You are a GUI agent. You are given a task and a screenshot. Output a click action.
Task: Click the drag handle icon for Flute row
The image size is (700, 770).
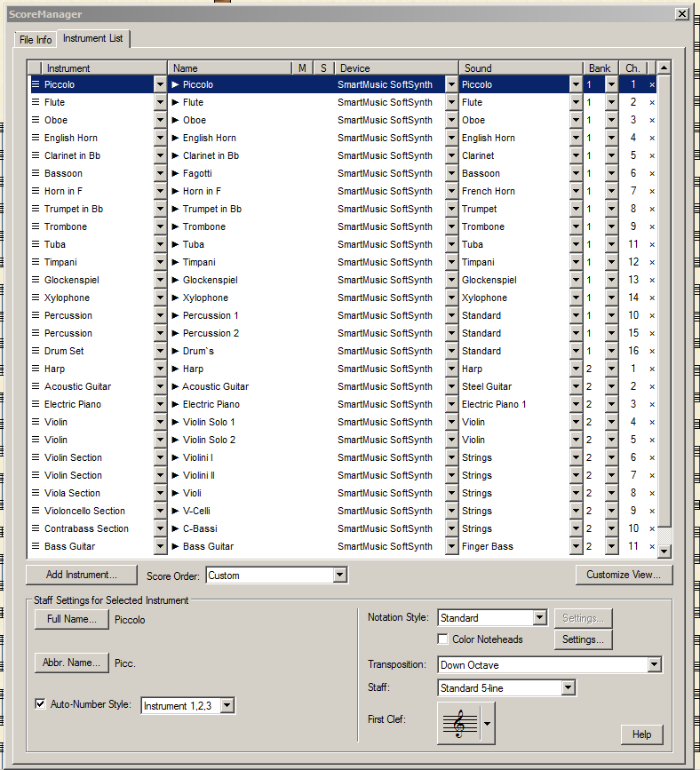pyautogui.click(x=36, y=102)
